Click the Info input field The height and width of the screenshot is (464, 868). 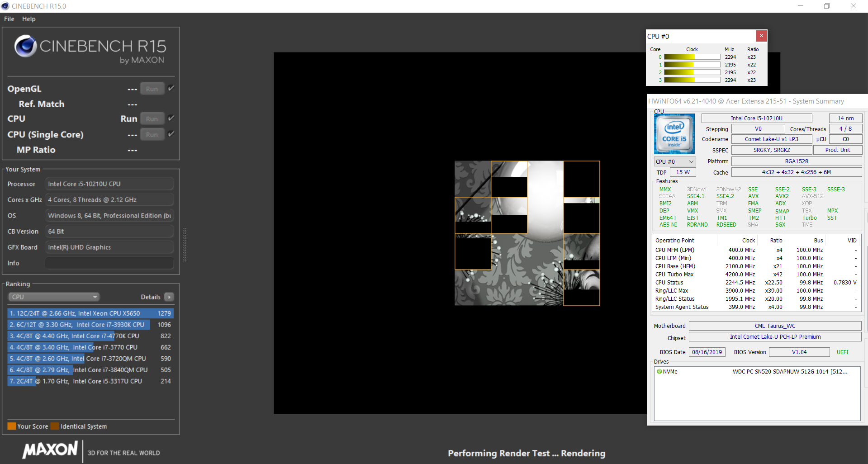(109, 263)
